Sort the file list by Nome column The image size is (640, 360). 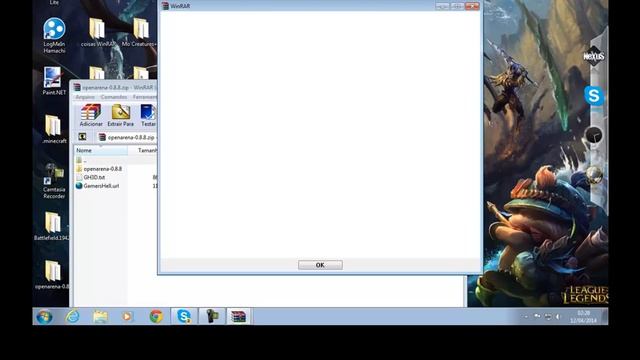click(x=100, y=150)
